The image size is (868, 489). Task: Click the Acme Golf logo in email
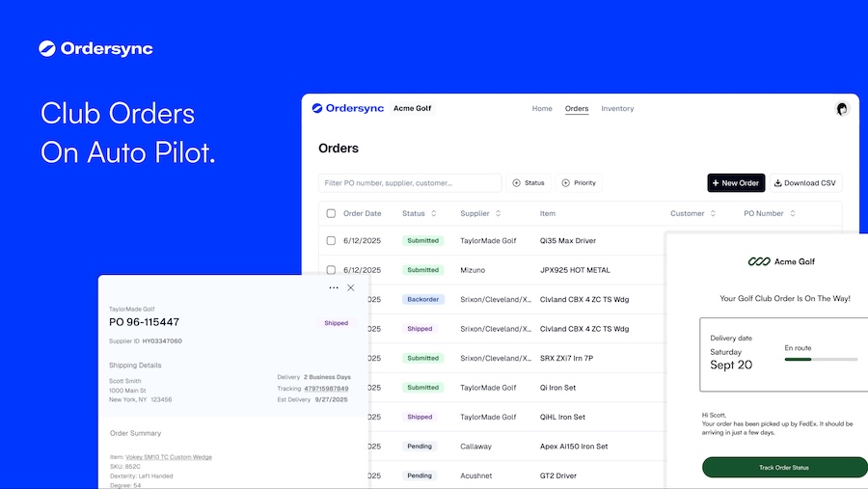point(781,261)
